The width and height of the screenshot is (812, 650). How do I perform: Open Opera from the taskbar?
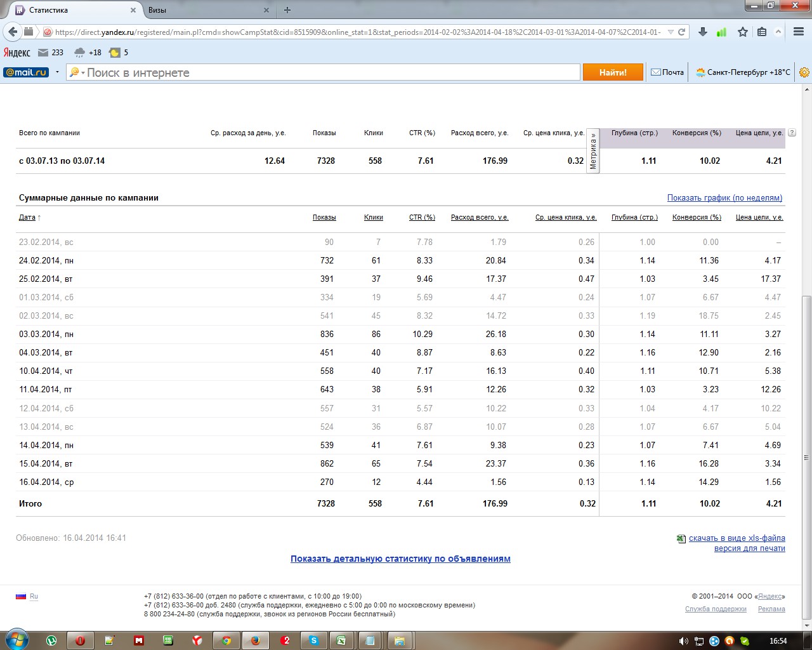(81, 640)
